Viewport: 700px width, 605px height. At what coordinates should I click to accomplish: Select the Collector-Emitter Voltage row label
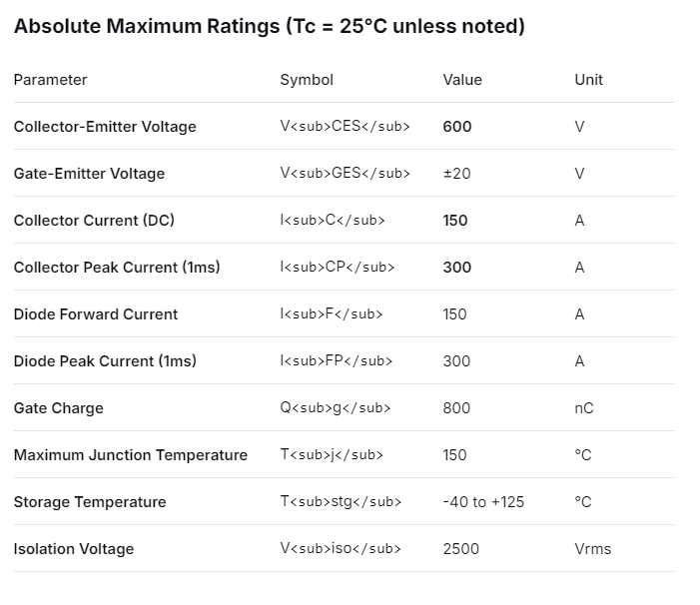click(x=105, y=127)
